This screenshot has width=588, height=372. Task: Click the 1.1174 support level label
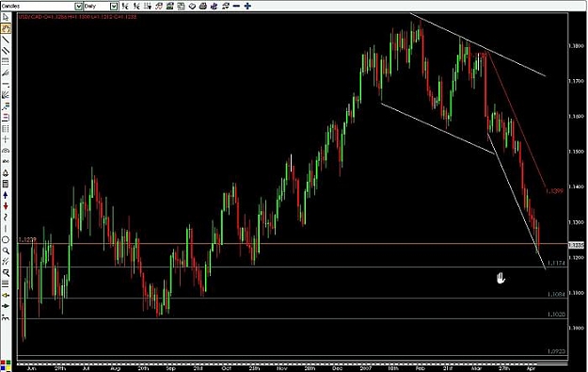[x=557, y=263]
